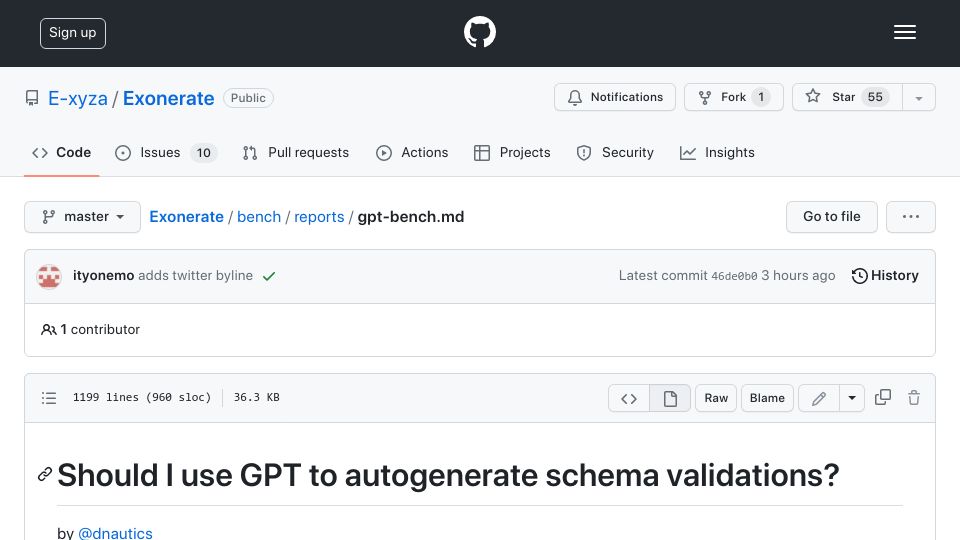Click the Sign up button
The height and width of the screenshot is (540, 960).
(73, 33)
